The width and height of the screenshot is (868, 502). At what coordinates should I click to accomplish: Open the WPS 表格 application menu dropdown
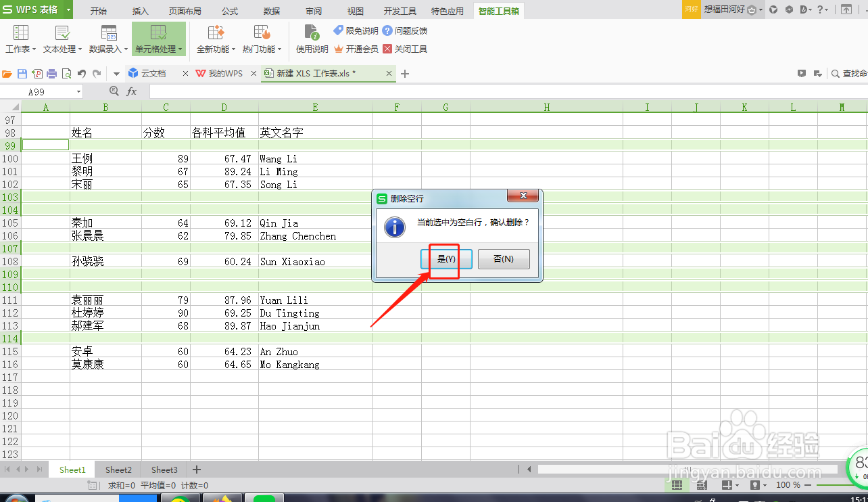pos(69,9)
